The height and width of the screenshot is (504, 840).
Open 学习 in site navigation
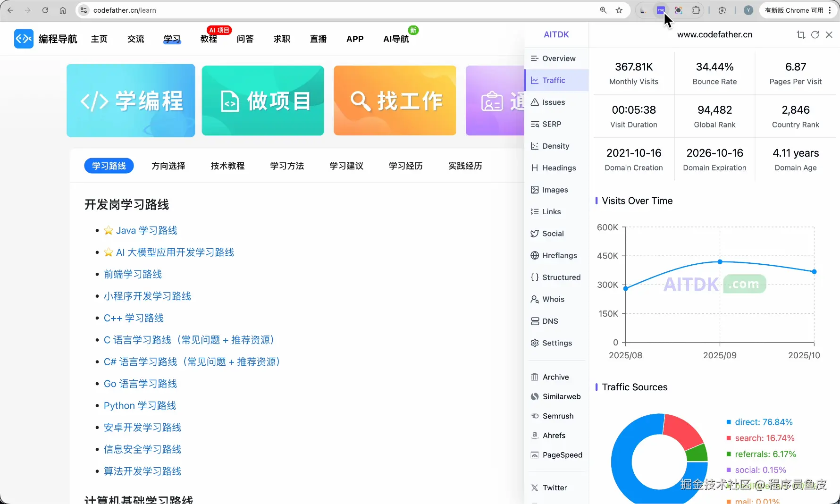click(x=172, y=39)
